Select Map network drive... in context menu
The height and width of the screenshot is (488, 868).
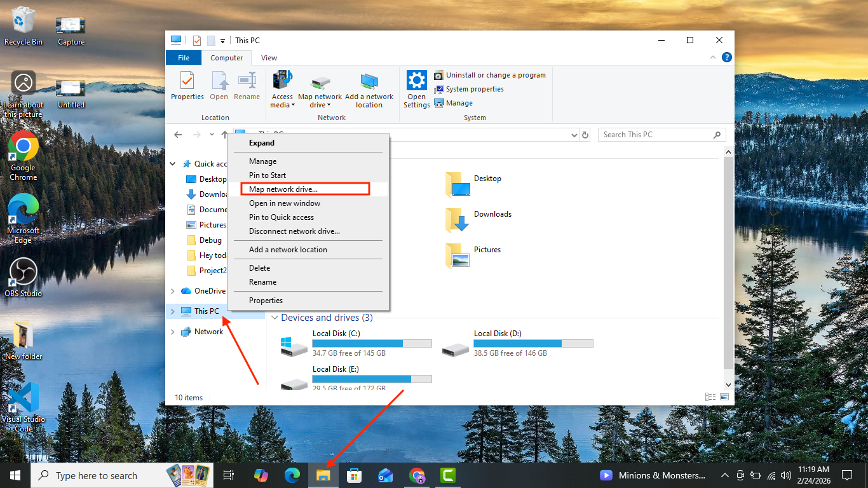283,189
